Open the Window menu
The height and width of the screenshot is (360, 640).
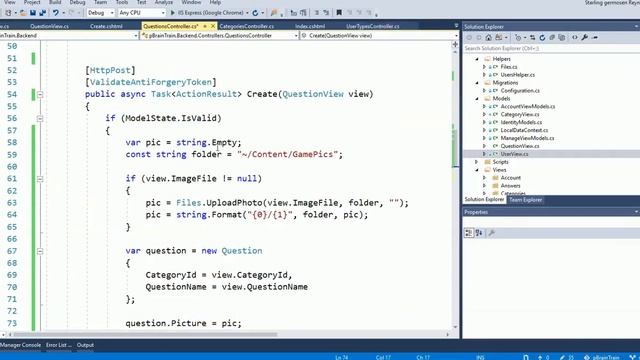(191, 2)
